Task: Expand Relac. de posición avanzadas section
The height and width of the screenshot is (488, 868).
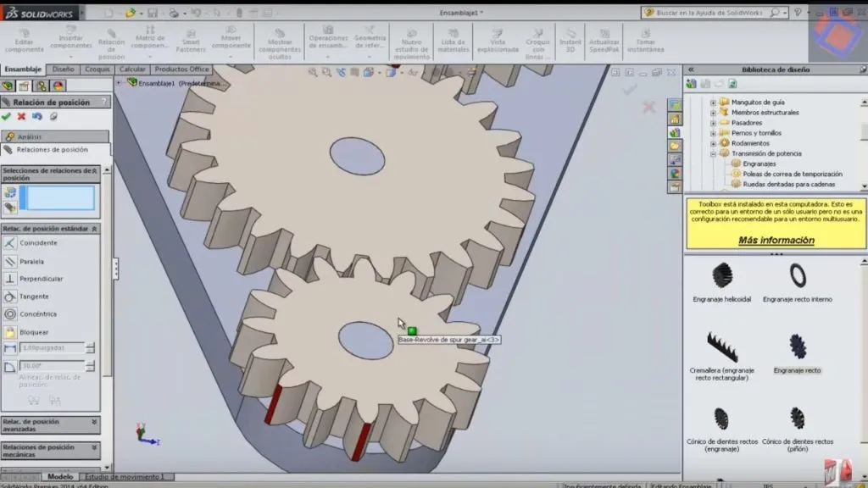Action: pyautogui.click(x=50, y=424)
